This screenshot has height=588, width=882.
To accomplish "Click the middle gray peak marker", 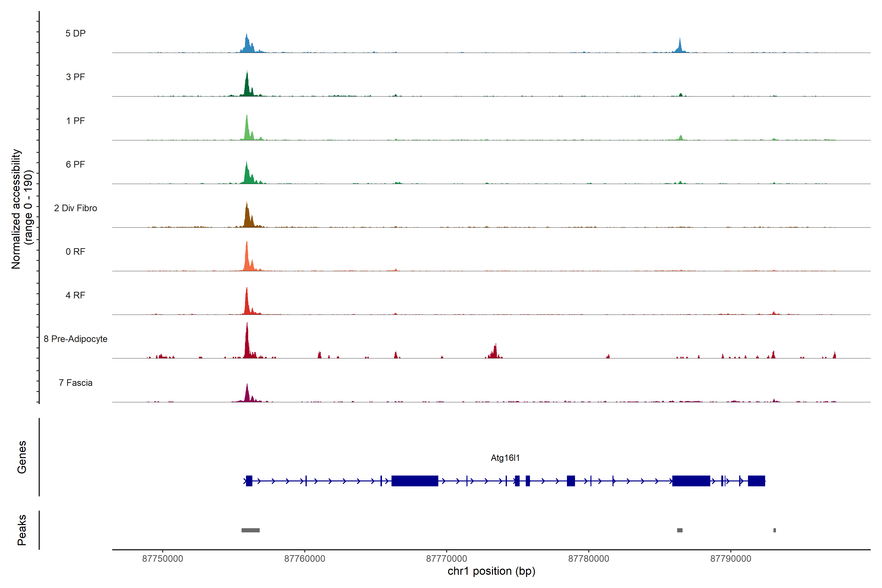I will [679, 530].
